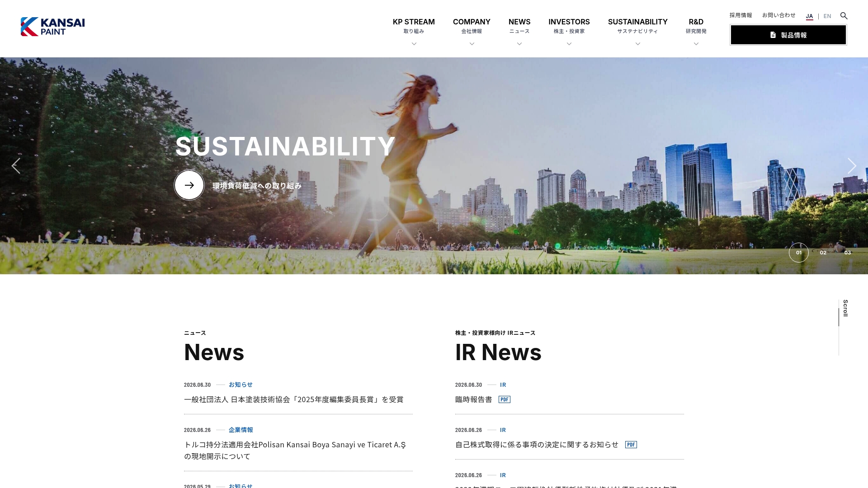The image size is (868, 488).
Task: Click the circular arrow button on the hero
Action: (x=189, y=185)
